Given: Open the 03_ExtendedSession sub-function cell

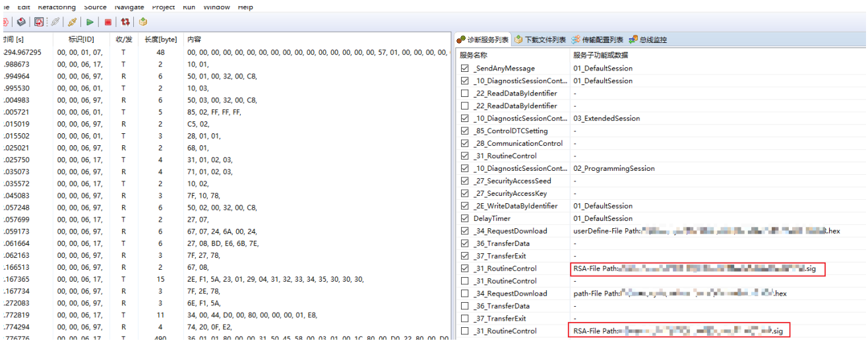Looking at the screenshot, I should point(606,119).
